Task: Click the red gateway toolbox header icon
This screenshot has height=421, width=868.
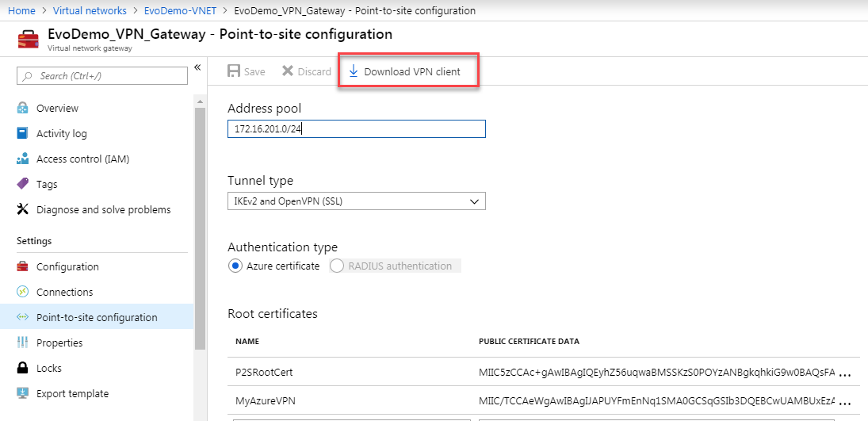Action: coord(29,40)
